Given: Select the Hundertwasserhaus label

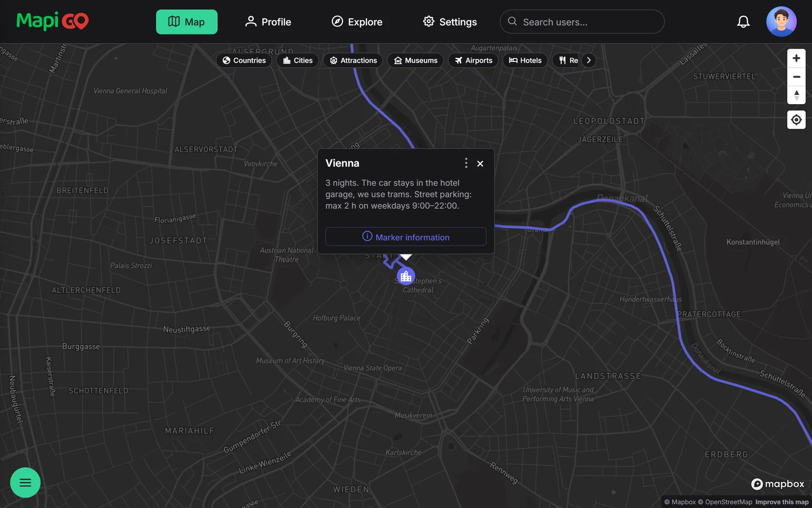Looking at the screenshot, I should pyautogui.click(x=651, y=299).
